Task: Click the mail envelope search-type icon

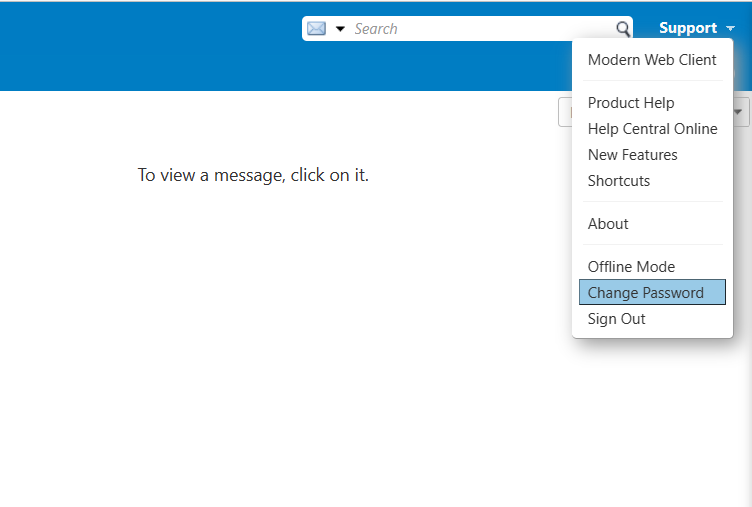Action: click(316, 29)
